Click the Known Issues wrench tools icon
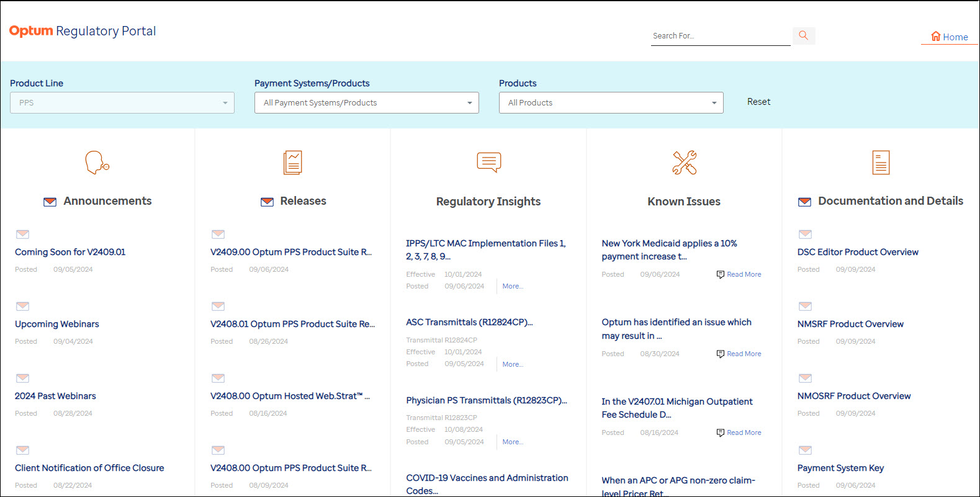 [685, 163]
